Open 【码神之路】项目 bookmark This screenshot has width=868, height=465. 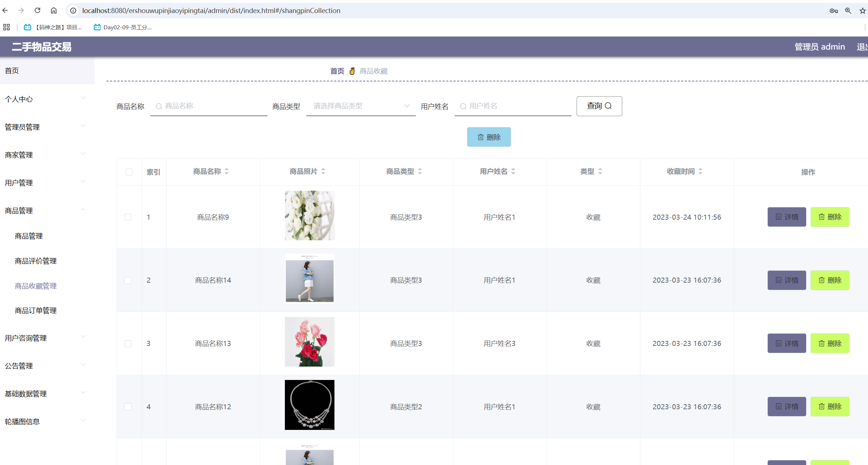point(53,27)
